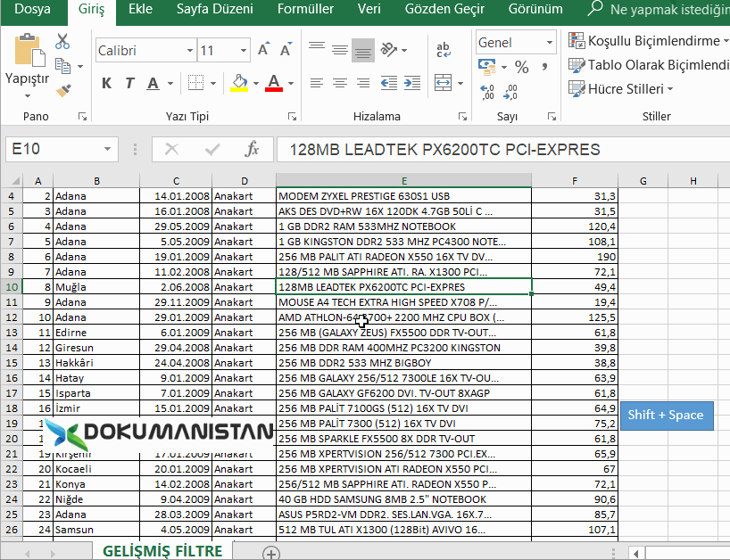Open the font size 11 dropdown
This screenshot has width=730, height=560.
pos(244,50)
